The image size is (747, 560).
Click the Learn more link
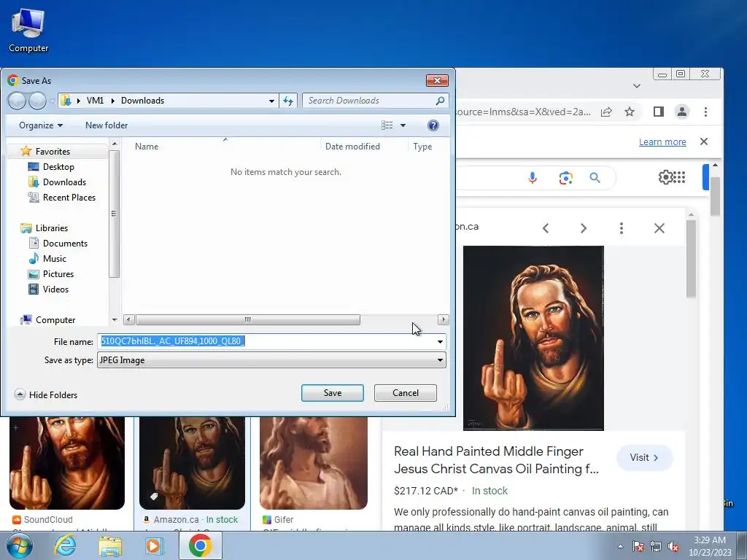tap(662, 142)
